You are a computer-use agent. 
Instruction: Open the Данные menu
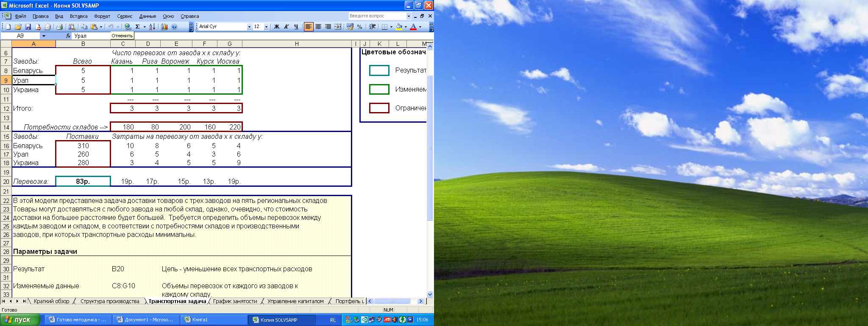coord(147,16)
